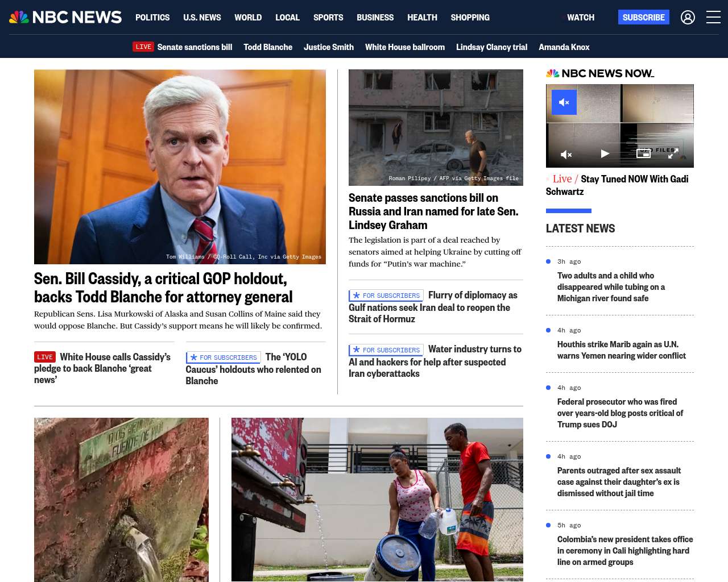Click sanctions summary mentioning Putin's war machine
The width and height of the screenshot is (728, 582).
[435, 252]
